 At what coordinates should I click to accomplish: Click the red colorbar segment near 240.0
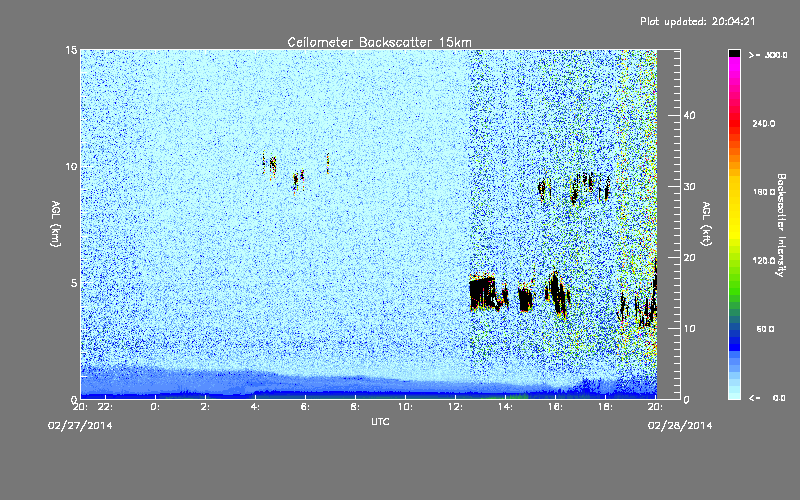(734, 124)
